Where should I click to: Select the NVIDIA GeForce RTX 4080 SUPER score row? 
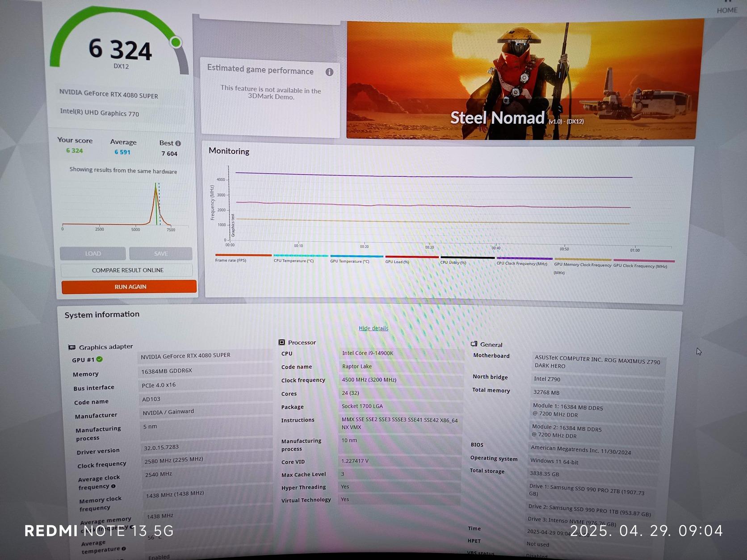click(121, 94)
